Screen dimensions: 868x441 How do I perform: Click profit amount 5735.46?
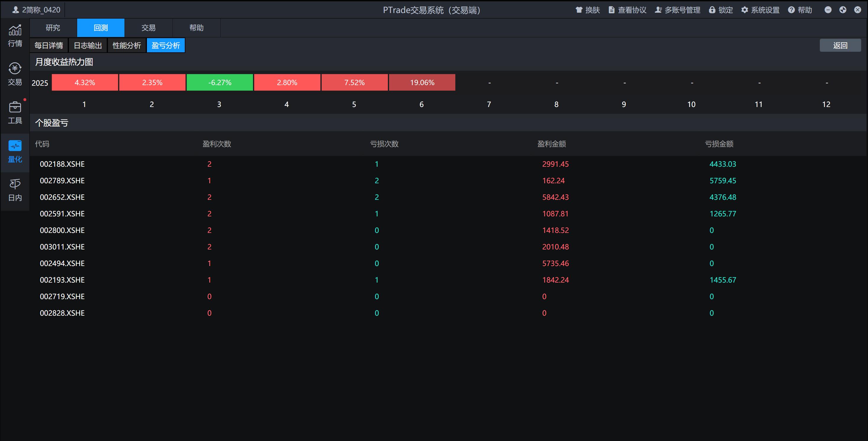tap(555, 263)
